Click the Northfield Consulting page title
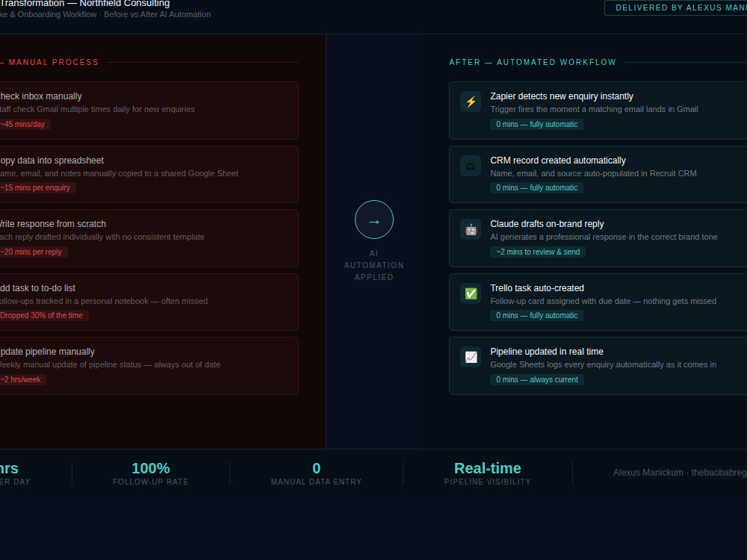 (x=84, y=3)
